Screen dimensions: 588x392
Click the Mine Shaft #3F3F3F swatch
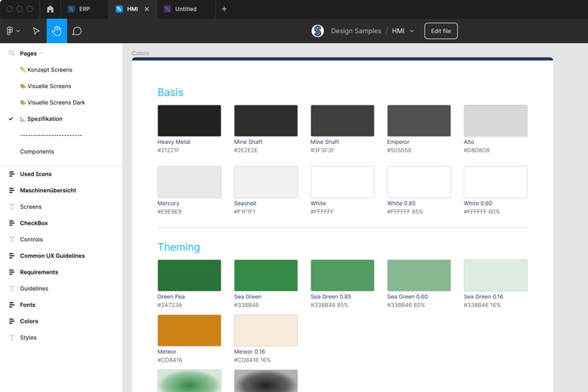pyautogui.click(x=342, y=121)
